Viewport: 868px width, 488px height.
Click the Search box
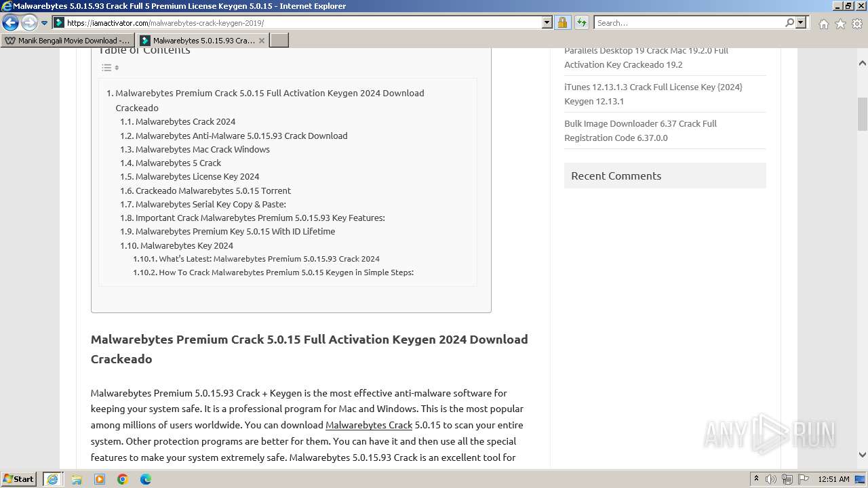pyautogui.click(x=688, y=22)
